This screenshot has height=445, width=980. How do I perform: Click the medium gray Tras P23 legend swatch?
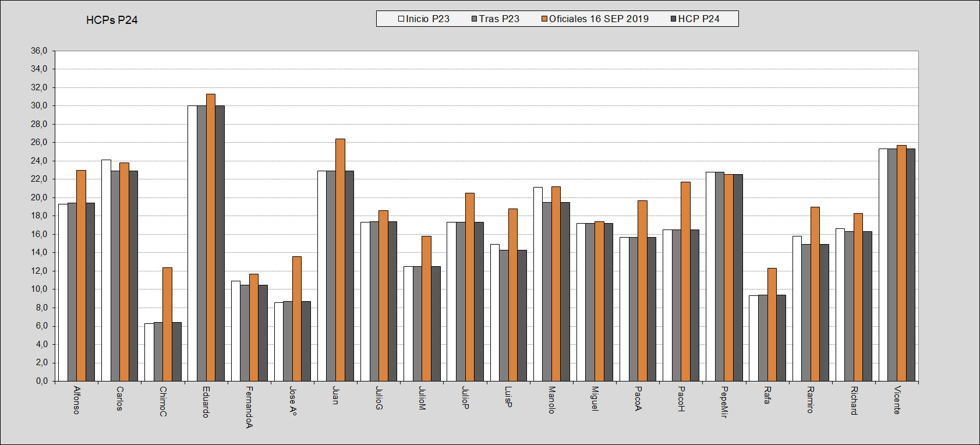point(475,19)
